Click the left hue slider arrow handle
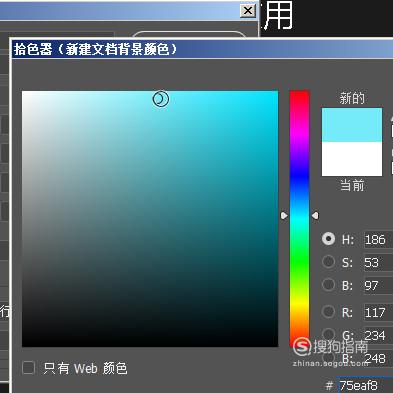 point(284,216)
